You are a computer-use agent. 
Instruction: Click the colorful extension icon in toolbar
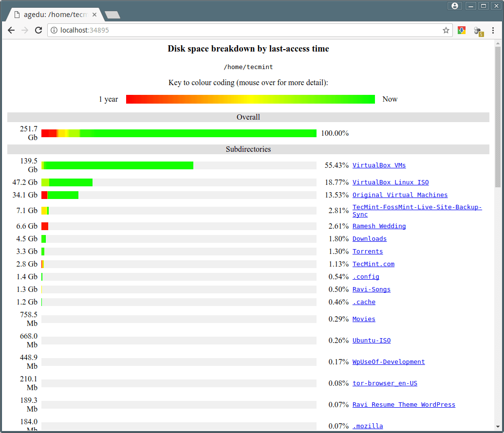(461, 30)
